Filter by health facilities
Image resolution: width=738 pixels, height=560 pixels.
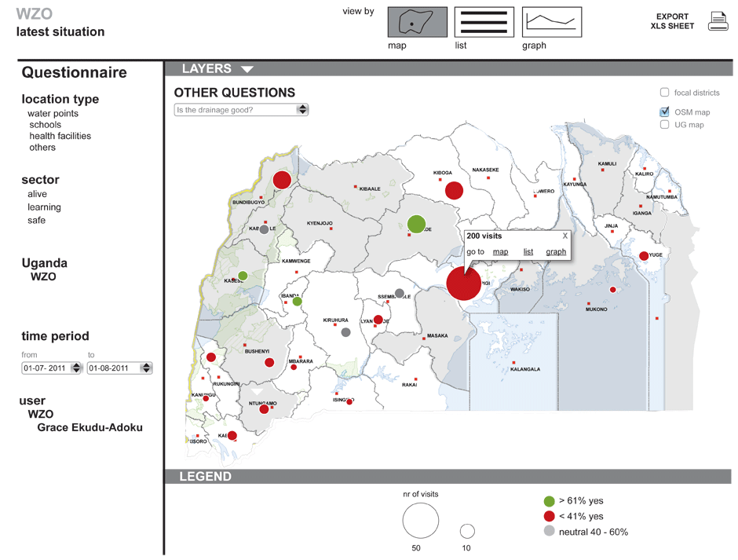pos(60,136)
